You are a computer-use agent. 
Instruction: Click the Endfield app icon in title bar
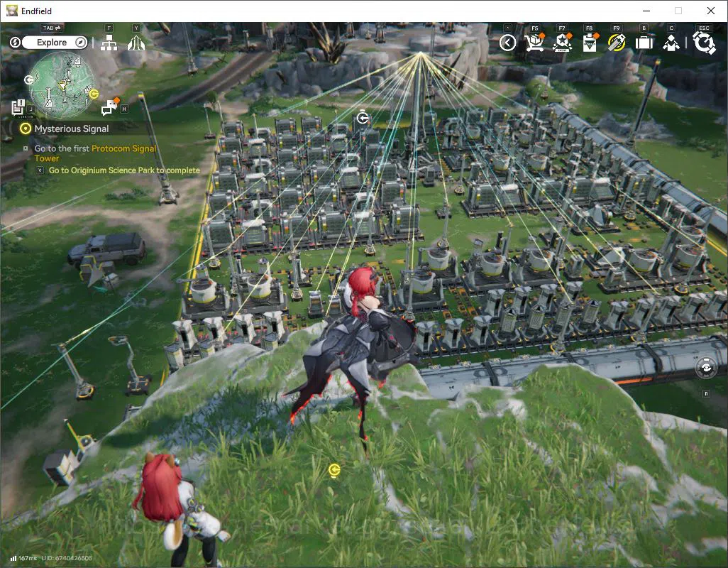tap(11, 11)
